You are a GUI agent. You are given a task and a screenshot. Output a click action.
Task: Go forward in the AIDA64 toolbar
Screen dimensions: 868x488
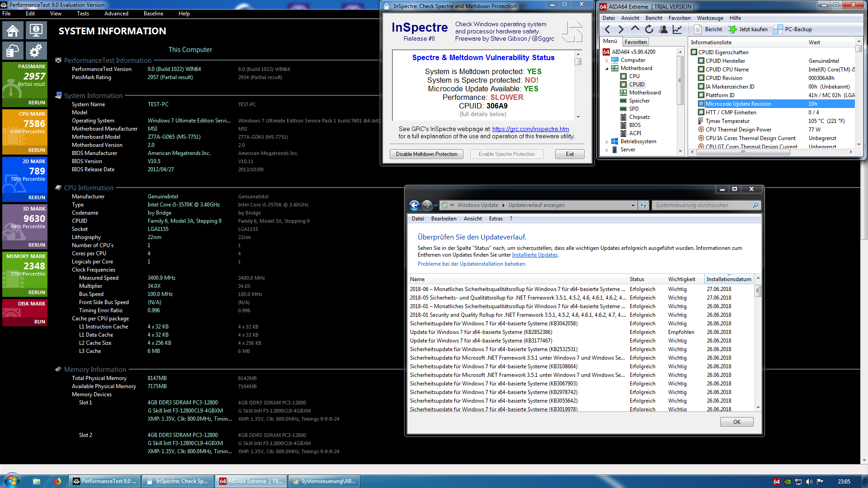pos(621,29)
